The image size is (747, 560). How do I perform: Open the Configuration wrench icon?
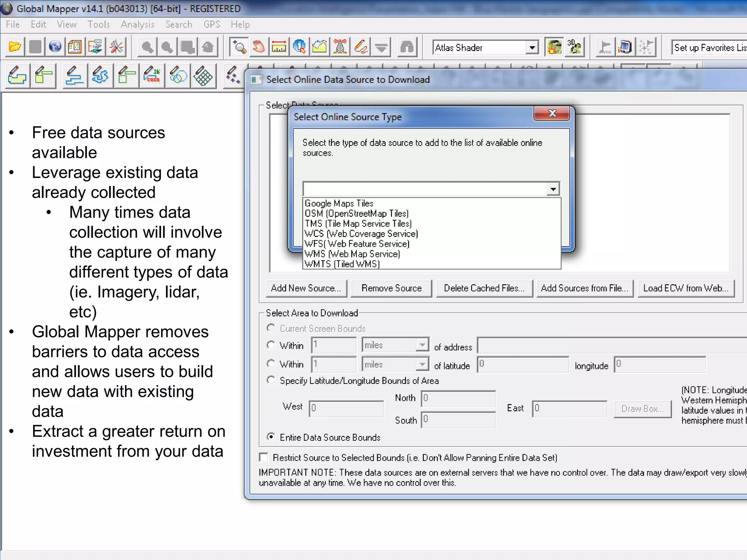click(x=116, y=47)
